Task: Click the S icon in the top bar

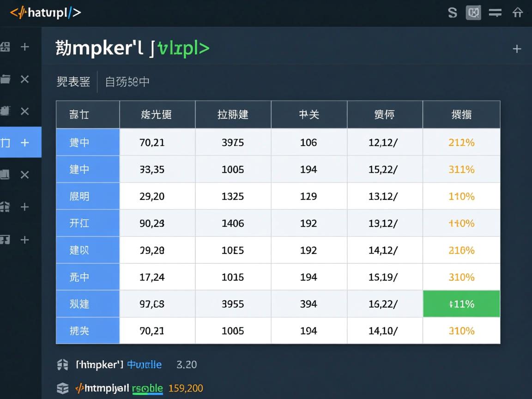Action: 452,13
